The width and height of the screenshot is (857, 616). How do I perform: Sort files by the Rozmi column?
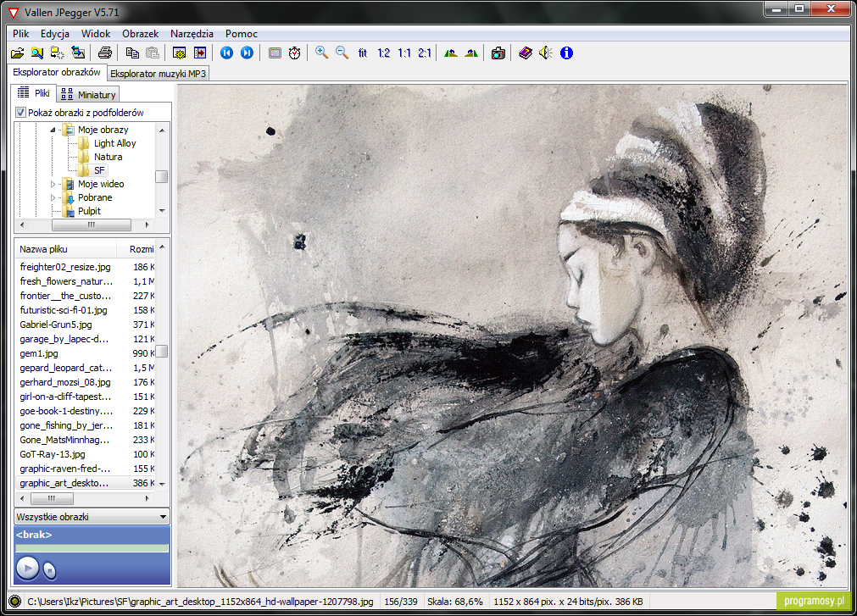pyautogui.click(x=136, y=249)
